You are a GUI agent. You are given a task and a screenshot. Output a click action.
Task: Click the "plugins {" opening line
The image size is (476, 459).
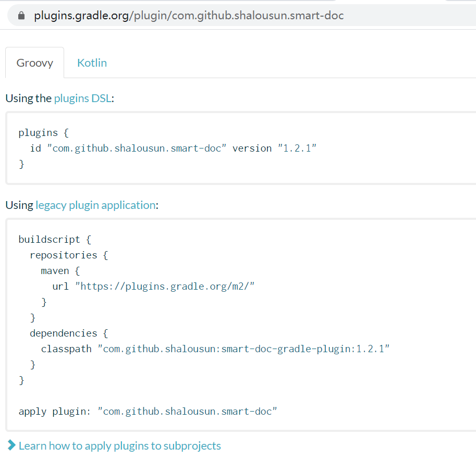pyautogui.click(x=43, y=133)
